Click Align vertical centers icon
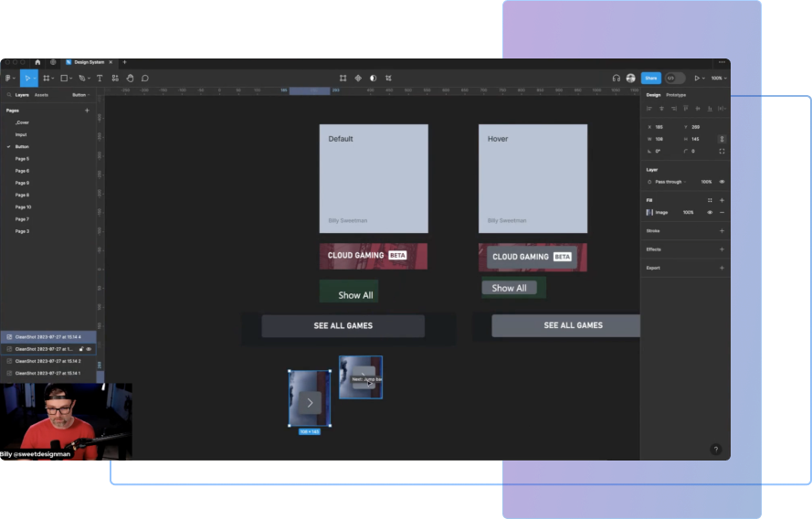 click(x=698, y=109)
